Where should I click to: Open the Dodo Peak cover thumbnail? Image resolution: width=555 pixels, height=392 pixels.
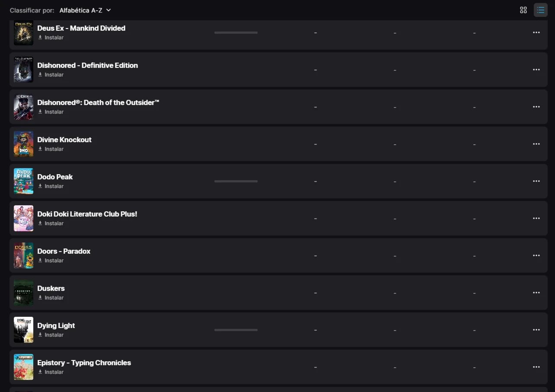[x=23, y=181]
